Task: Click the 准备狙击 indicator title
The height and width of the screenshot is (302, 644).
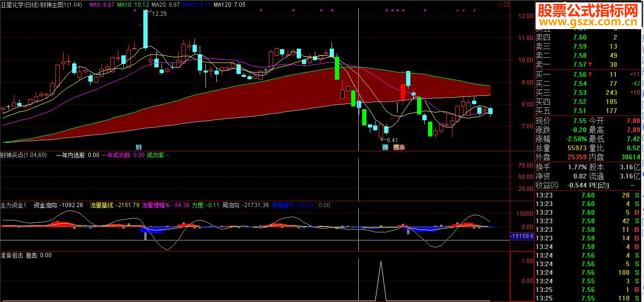Action: click(11, 255)
